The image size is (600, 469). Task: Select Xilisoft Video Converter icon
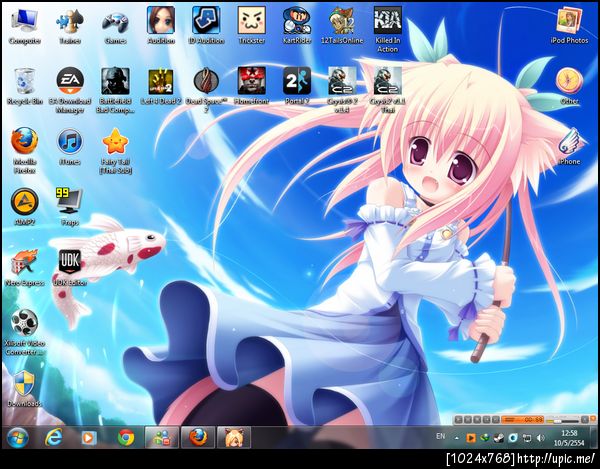point(24,332)
